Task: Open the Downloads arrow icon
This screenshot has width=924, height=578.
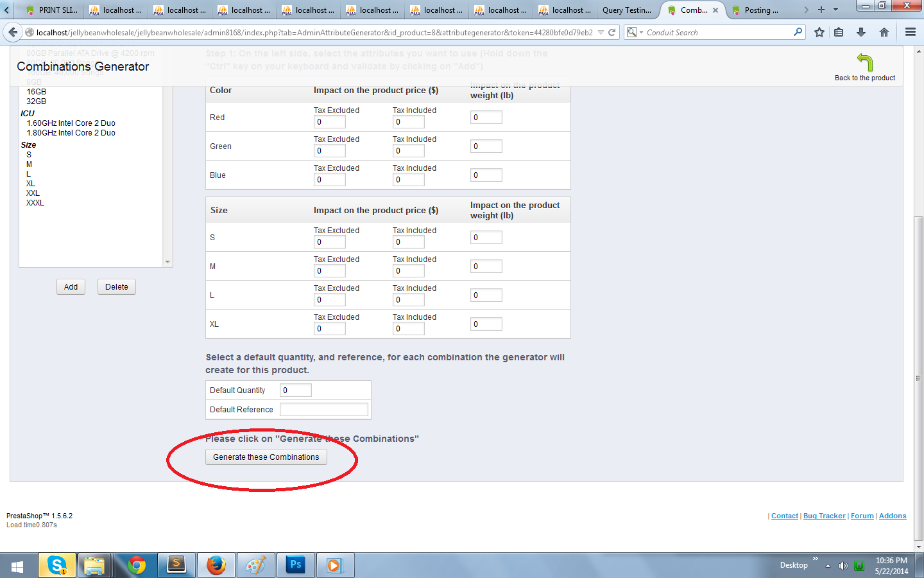Action: (861, 32)
